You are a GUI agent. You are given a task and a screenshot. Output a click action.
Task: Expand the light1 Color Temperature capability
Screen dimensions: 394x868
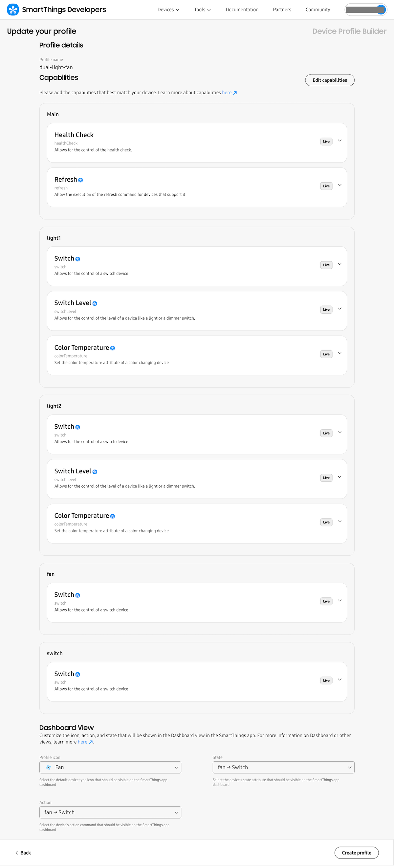tap(339, 353)
